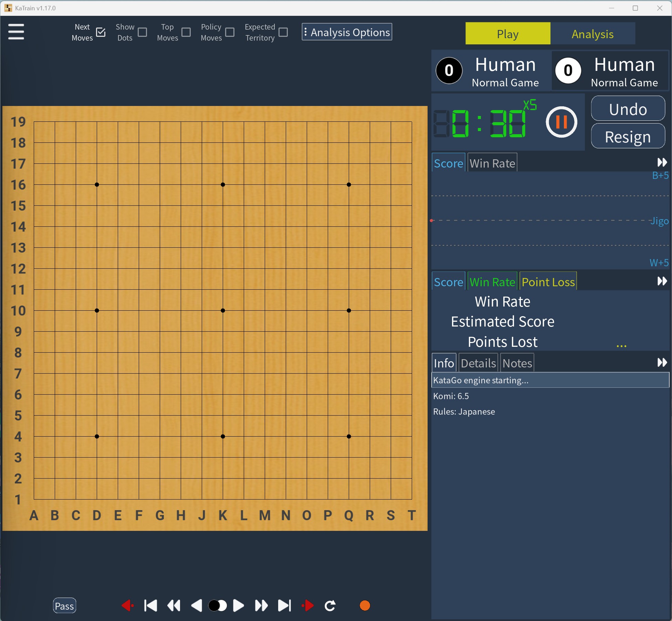Collapse the score graph panel
The image size is (672, 621).
[x=662, y=162]
